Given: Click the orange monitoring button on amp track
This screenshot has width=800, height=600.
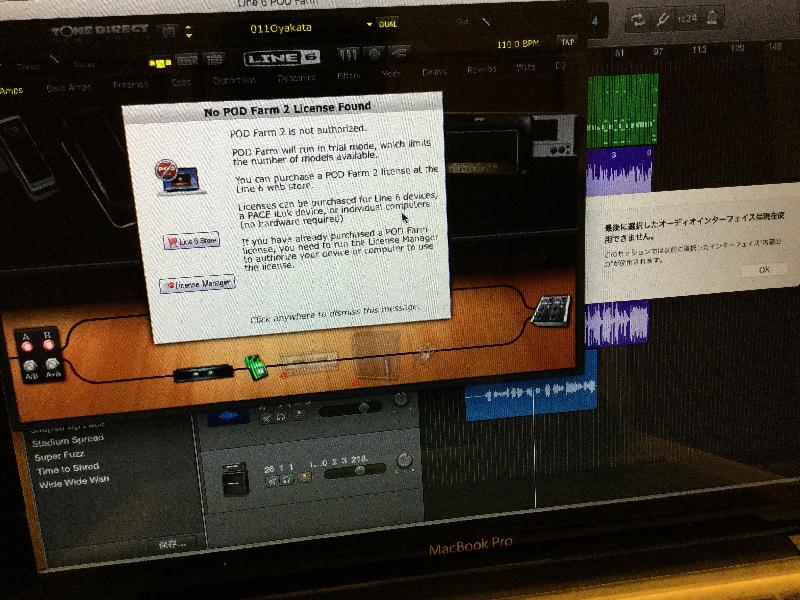Looking at the screenshot, I should coord(305,477).
